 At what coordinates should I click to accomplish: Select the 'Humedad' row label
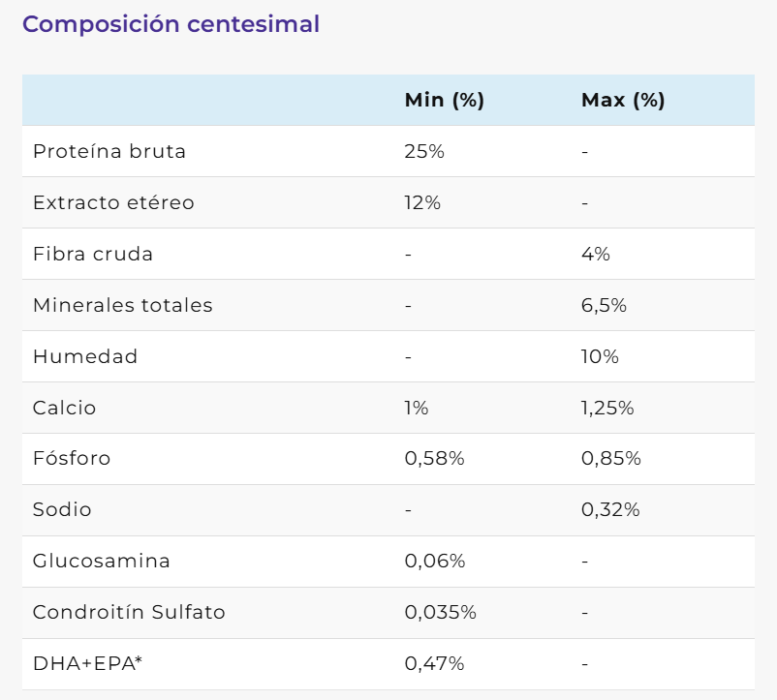(x=85, y=357)
